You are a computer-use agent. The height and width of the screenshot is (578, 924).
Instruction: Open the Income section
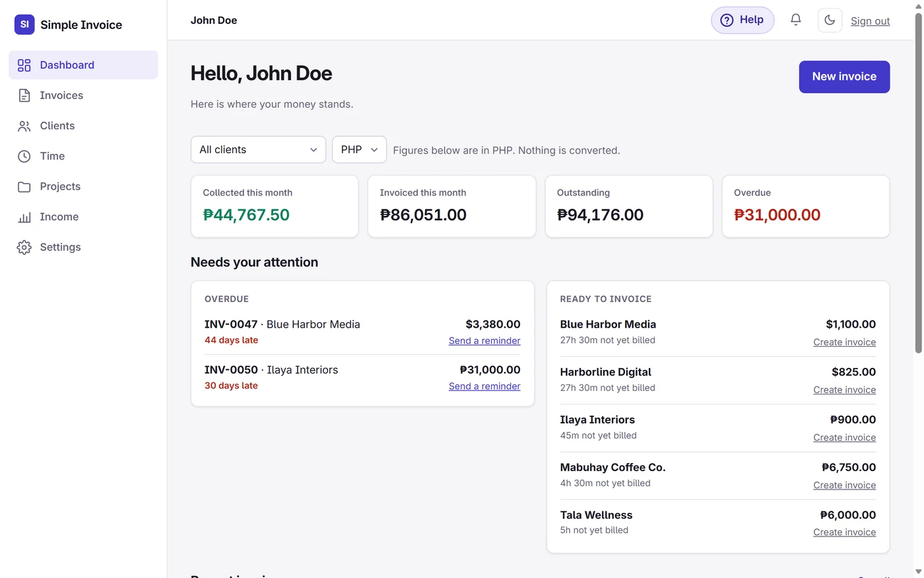click(83, 217)
